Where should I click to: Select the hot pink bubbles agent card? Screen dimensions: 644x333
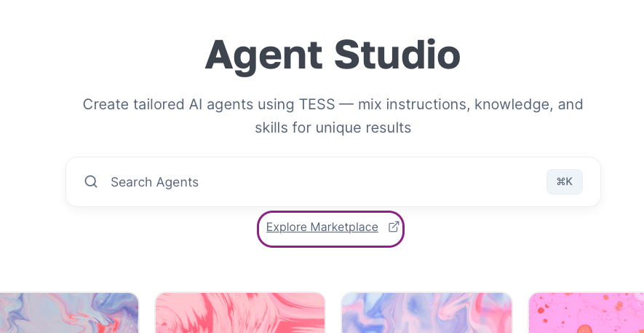click(x=586, y=313)
